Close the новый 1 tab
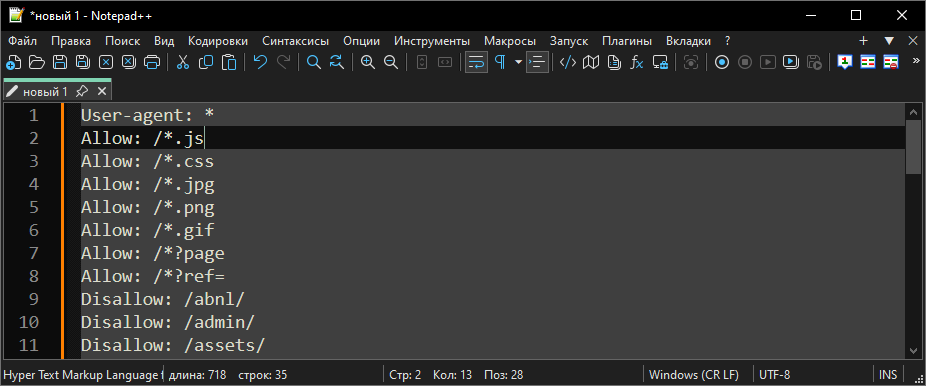The image size is (926, 386). point(102,91)
